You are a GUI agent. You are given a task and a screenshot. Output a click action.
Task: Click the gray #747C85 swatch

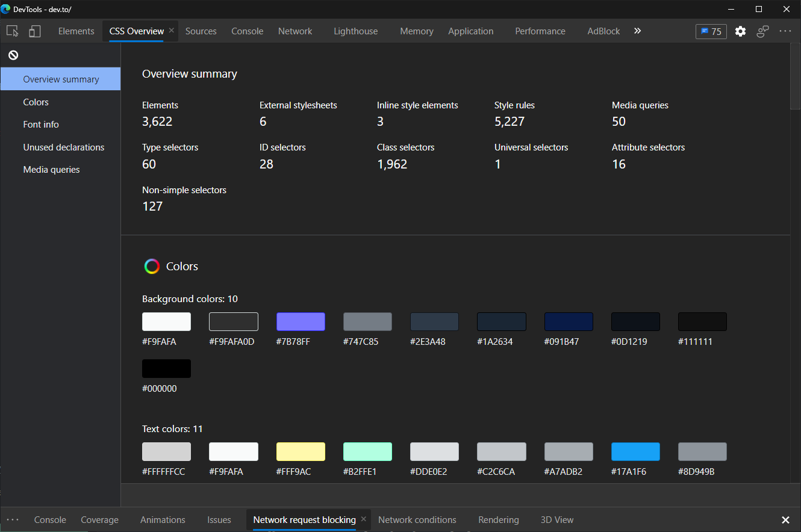point(367,321)
